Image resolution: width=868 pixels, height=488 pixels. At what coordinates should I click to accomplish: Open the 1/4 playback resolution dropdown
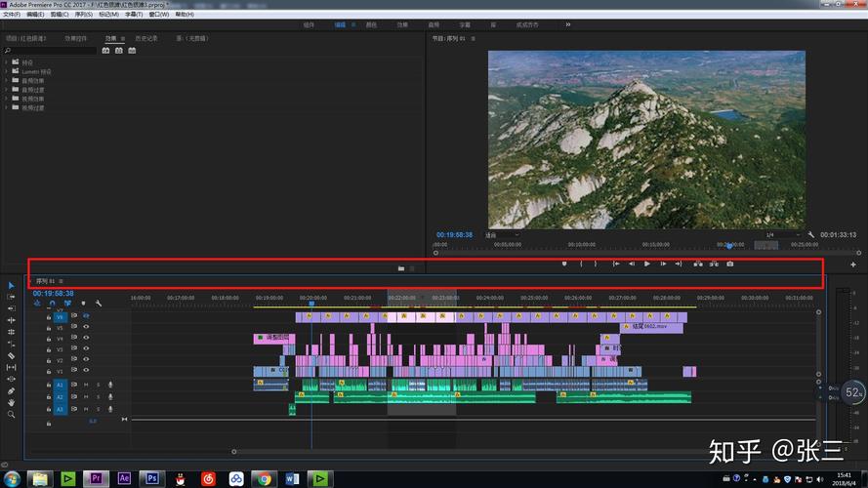[783, 235]
